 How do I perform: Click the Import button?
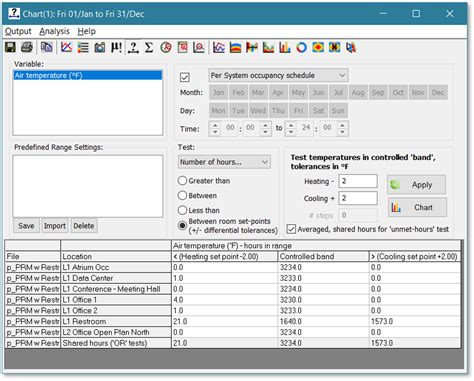point(55,226)
